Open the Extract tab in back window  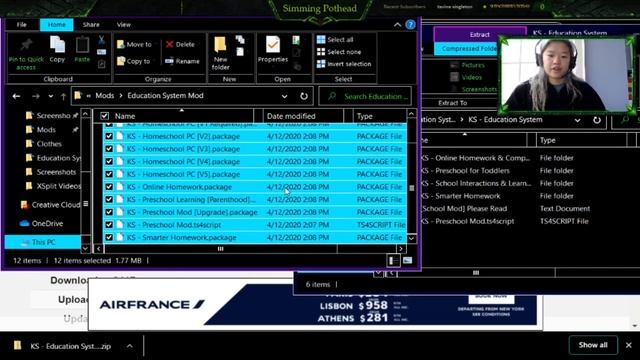tap(480, 34)
